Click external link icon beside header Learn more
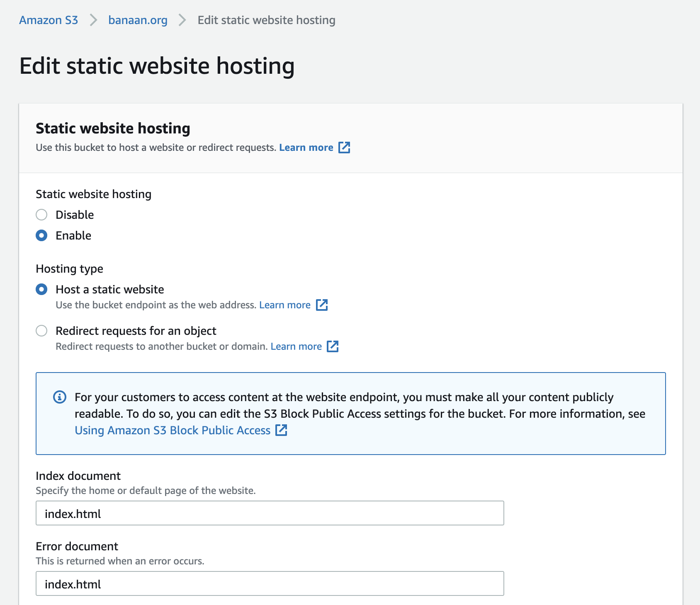Image resolution: width=700 pixels, height=605 pixels. click(x=344, y=148)
